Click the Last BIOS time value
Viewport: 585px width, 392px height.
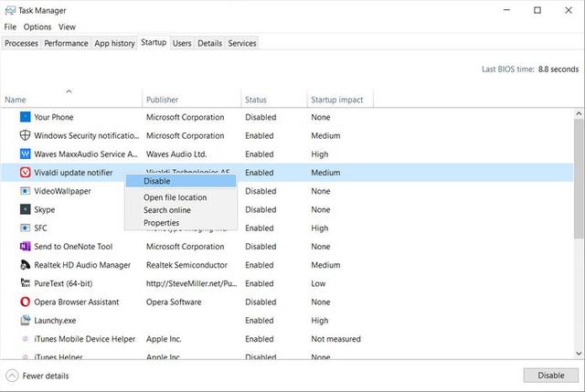tap(558, 69)
